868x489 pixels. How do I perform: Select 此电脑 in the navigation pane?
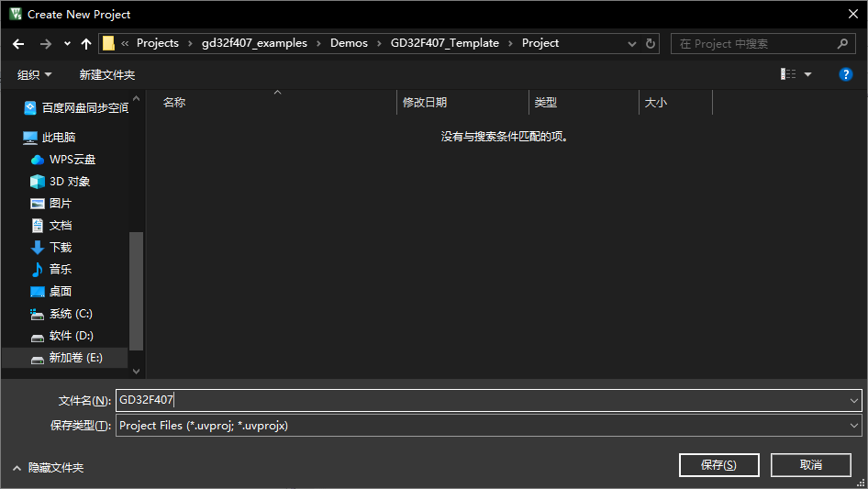coord(50,138)
